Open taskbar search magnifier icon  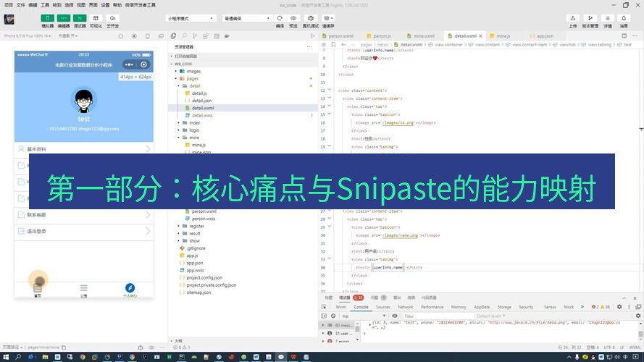(18, 357)
